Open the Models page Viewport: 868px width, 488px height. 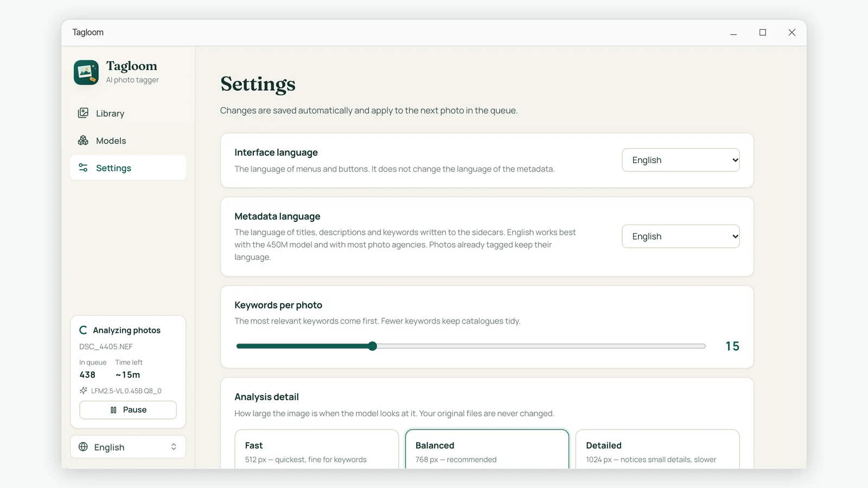pos(128,140)
